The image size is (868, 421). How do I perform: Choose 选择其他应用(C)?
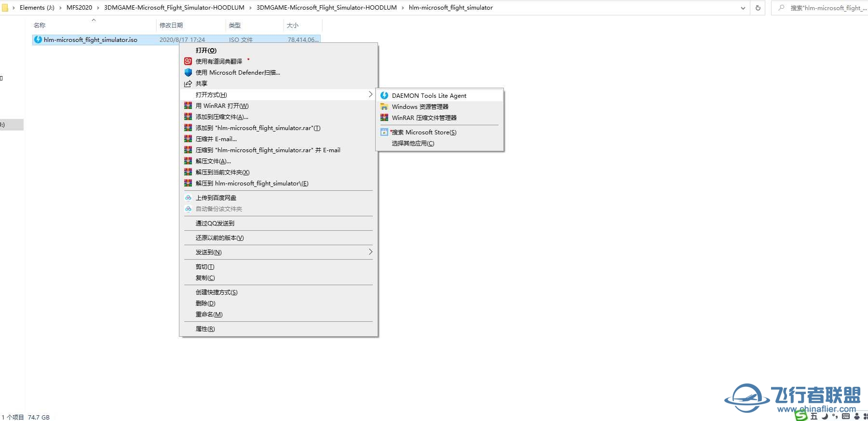click(x=439, y=143)
